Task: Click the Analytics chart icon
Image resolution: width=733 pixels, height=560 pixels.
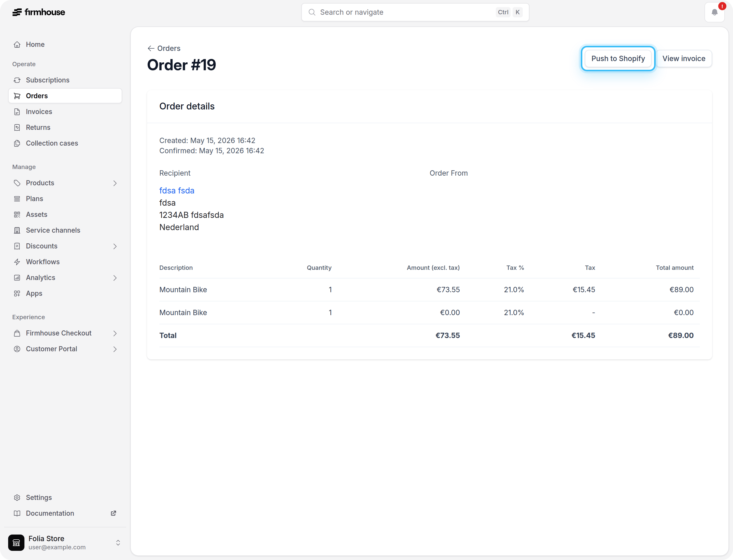Action: [x=17, y=278]
